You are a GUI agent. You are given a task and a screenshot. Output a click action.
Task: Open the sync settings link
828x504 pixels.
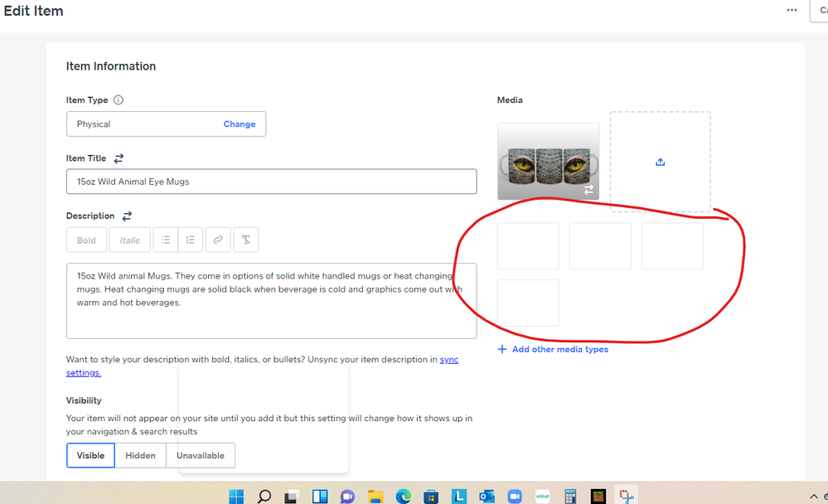click(263, 366)
